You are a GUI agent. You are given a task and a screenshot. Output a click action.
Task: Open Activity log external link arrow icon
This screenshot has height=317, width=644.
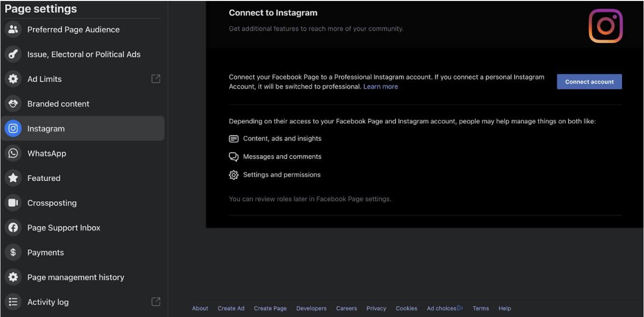(156, 302)
